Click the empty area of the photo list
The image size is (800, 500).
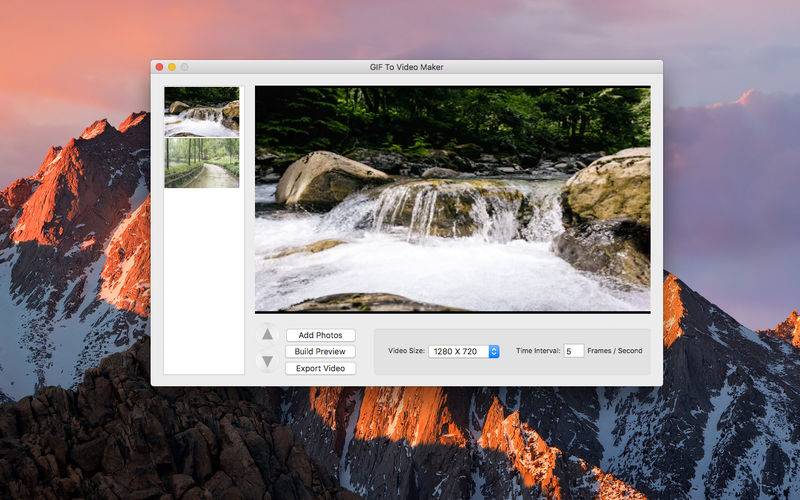[203, 280]
